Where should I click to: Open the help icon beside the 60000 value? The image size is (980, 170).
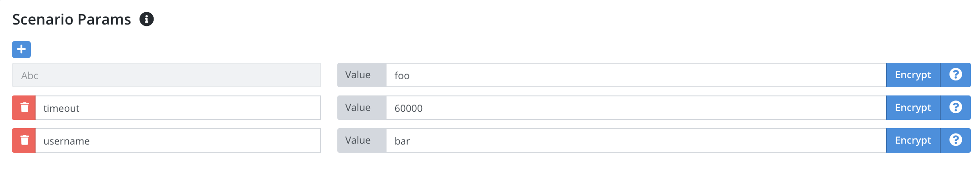tap(955, 108)
